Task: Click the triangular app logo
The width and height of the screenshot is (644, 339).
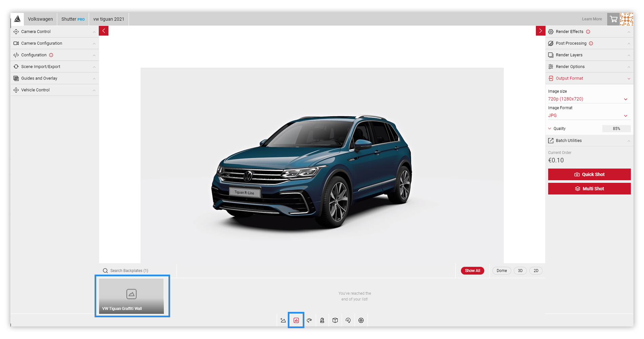Action: 17,19
